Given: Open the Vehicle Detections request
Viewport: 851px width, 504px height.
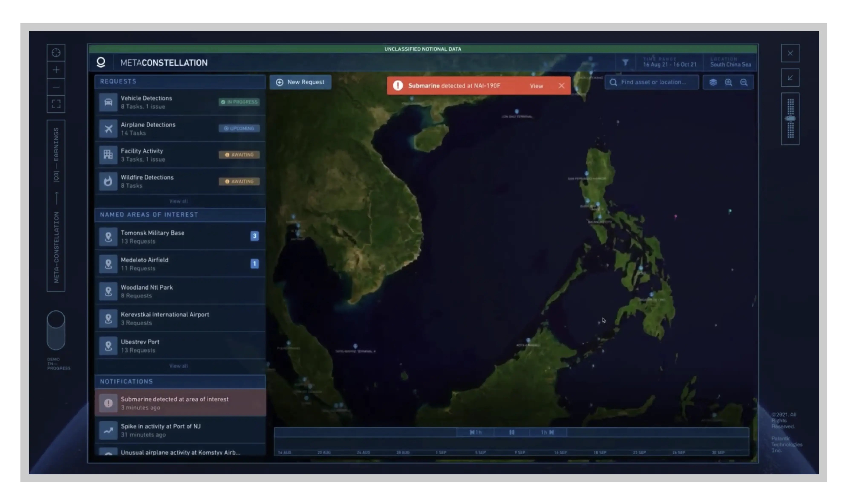Looking at the screenshot, I should tap(180, 102).
